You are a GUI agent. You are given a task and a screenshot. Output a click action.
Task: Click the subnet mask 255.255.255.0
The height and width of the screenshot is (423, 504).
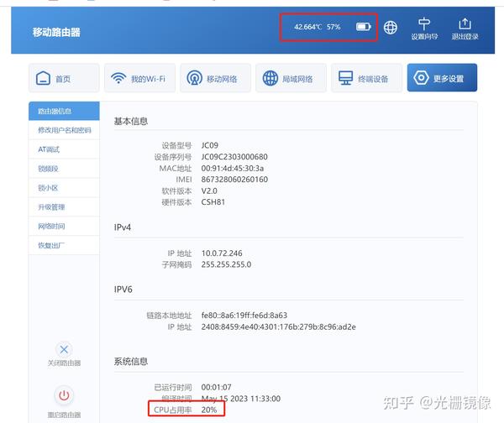pyautogui.click(x=226, y=264)
